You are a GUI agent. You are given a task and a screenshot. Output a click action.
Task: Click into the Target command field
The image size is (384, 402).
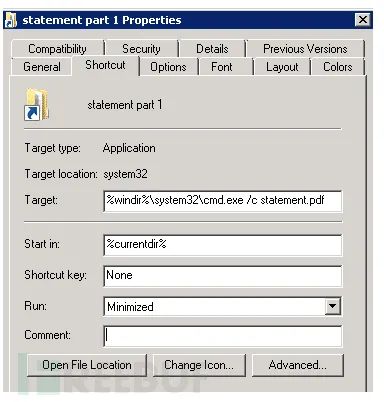[223, 201]
